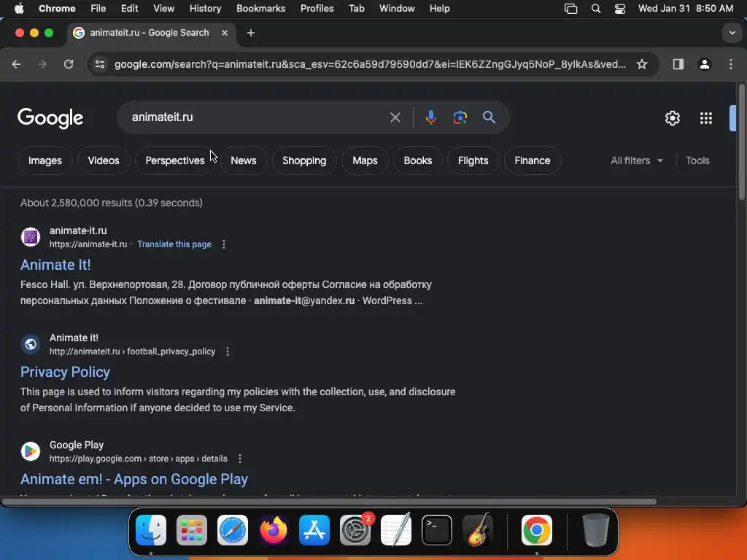Open GarageBand from the Dock
The height and width of the screenshot is (560, 747).
pyautogui.click(x=478, y=530)
